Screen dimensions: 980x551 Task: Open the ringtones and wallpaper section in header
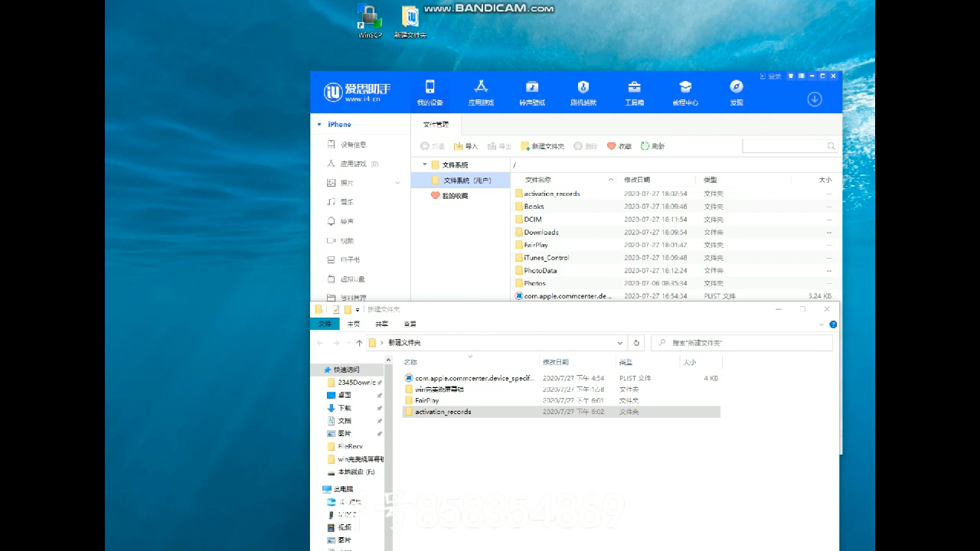tap(532, 93)
